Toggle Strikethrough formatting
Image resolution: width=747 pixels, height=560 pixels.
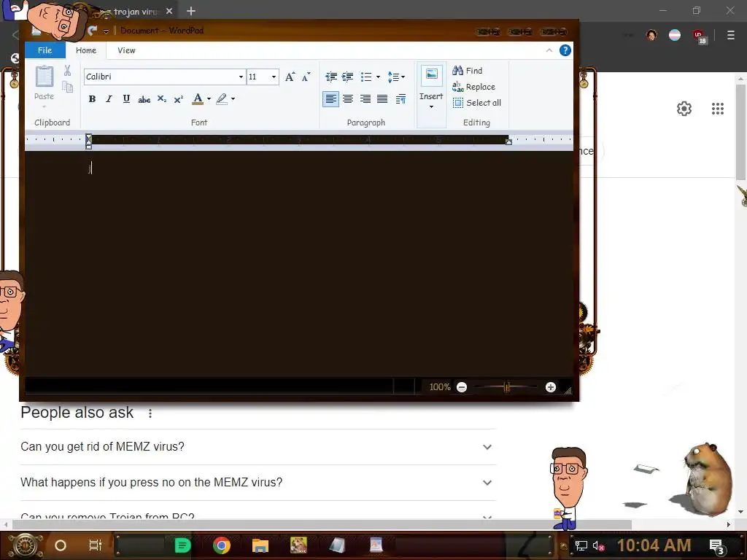(x=144, y=99)
